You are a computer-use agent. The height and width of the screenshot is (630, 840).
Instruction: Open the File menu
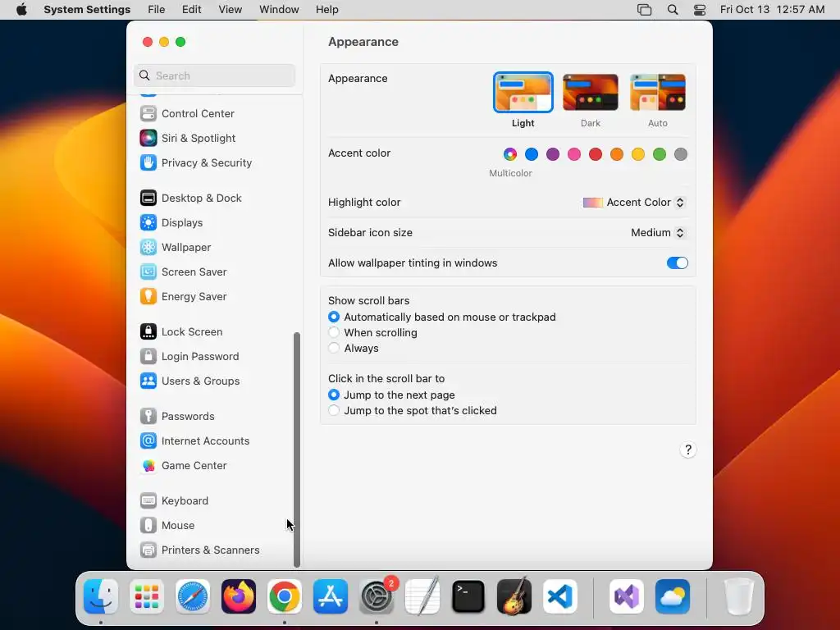pos(157,10)
